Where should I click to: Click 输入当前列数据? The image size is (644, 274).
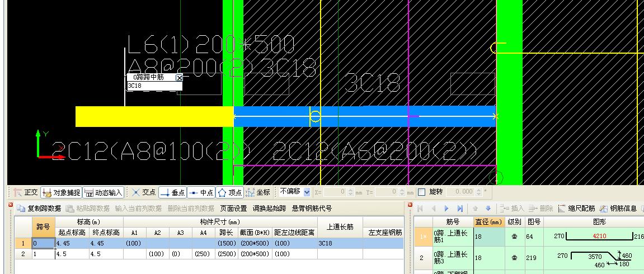(x=138, y=209)
